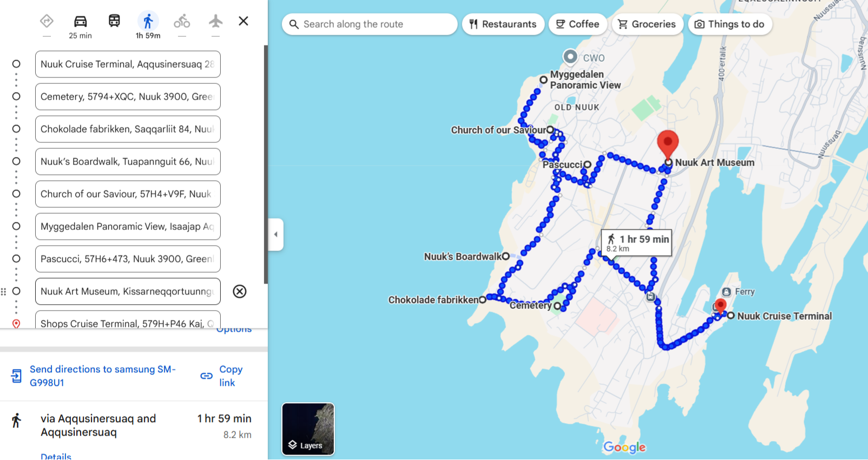
Task: Remove the Nuuk Art Museum stop
Action: tap(240, 292)
